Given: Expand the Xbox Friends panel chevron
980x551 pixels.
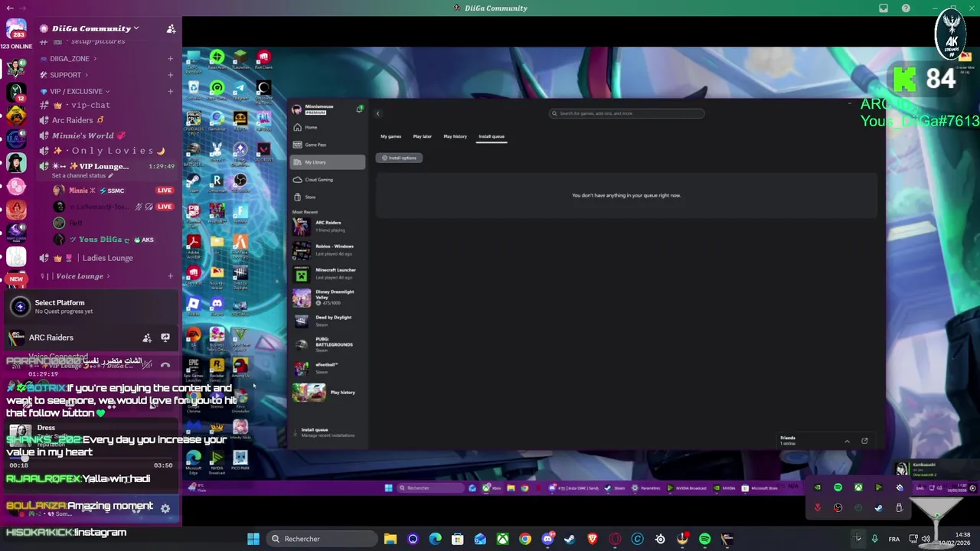Looking at the screenshot, I should pyautogui.click(x=847, y=441).
